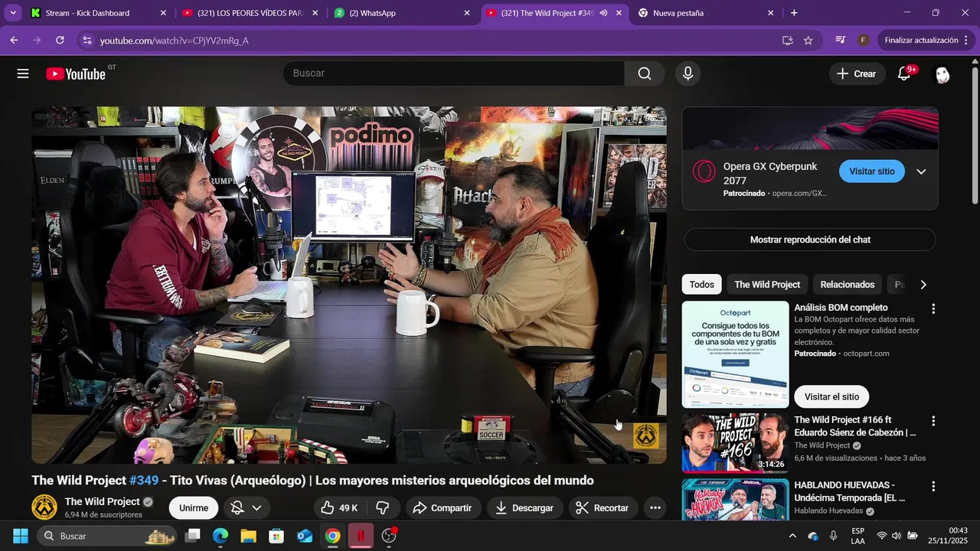Go to YouTube home via logo
The image size is (980, 551).
[x=75, y=73]
